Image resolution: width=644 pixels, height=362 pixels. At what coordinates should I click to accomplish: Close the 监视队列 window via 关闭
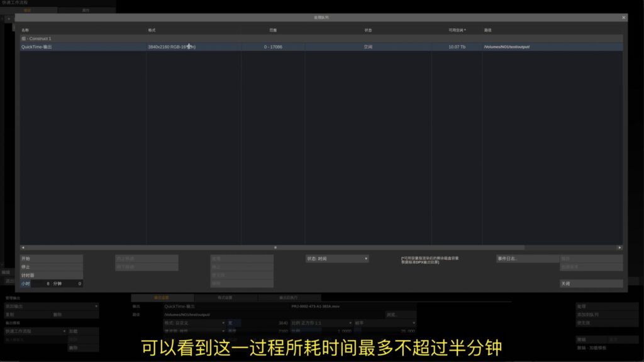590,283
